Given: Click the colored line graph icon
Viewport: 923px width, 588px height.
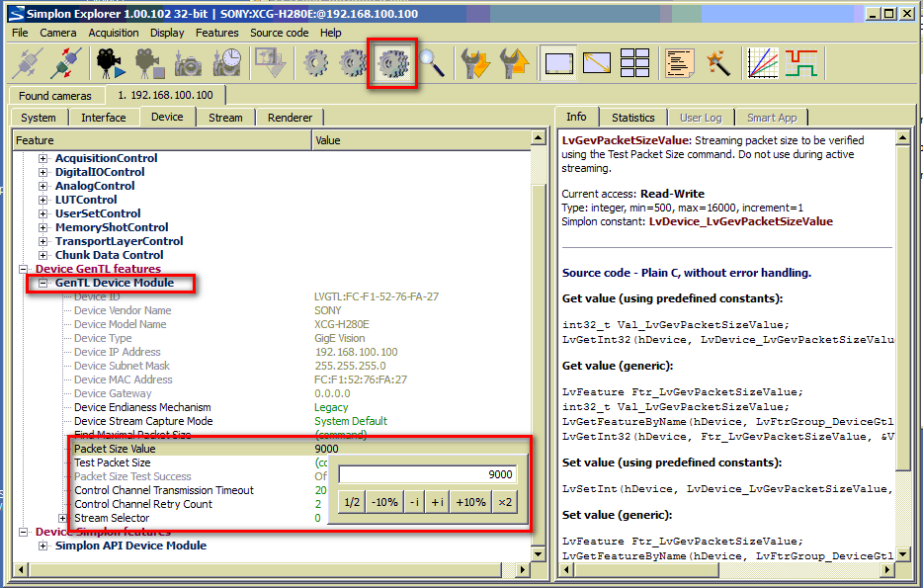Looking at the screenshot, I should coord(762,64).
